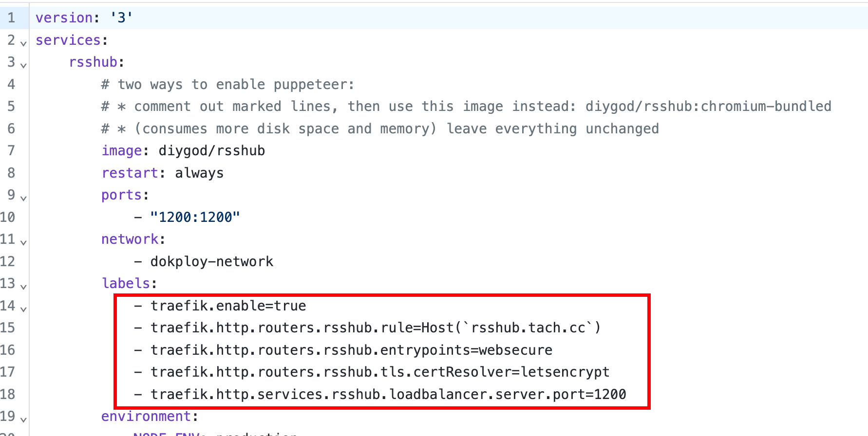Fold the environment section on line 19
The height and width of the screenshot is (436, 868).
pyautogui.click(x=23, y=419)
